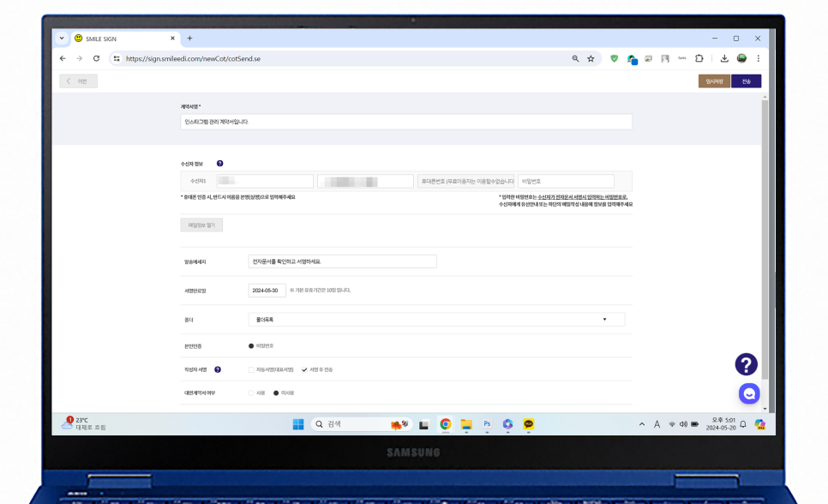Viewport: 828px width, 504px height.
Task: Click the 비밀번호 password input field
Action: [566, 181]
